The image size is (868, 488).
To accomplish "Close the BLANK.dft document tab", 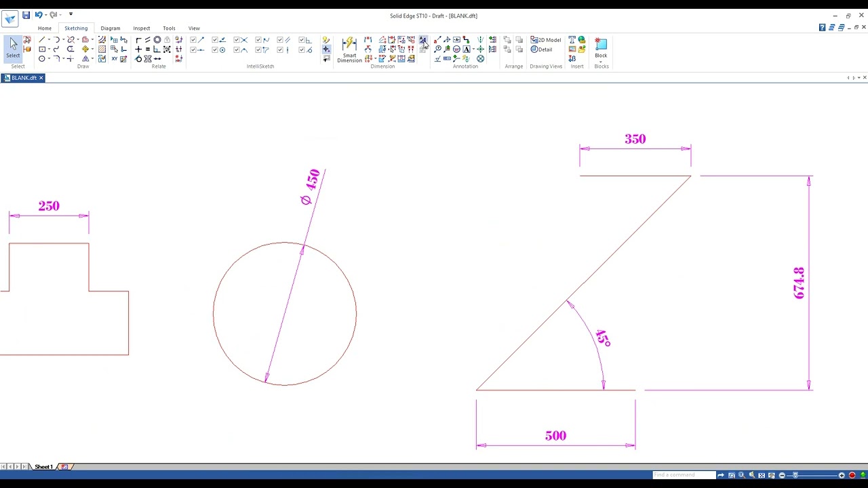I will (41, 78).
